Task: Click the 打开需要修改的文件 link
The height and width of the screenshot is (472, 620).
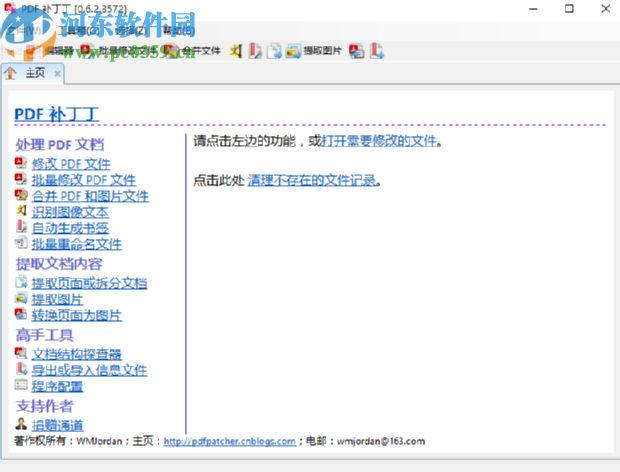Action: pyautogui.click(x=380, y=141)
